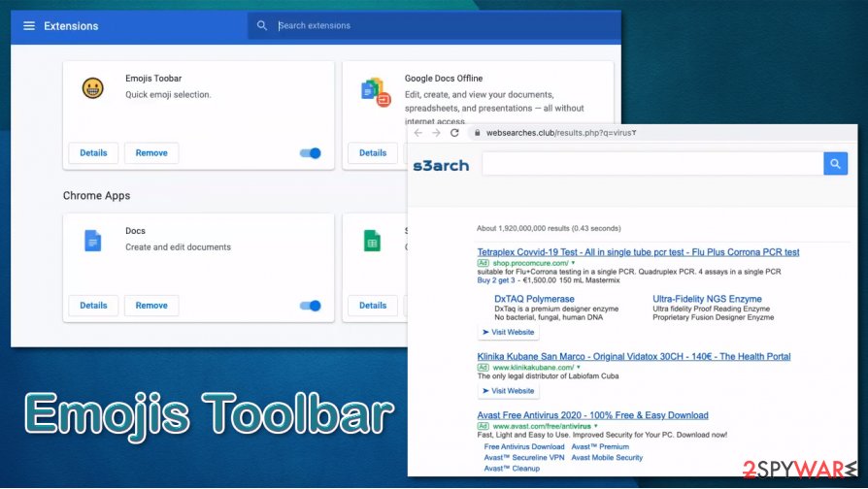Open the Avast Cleanup sitelink
Viewport: 868px width, 489px height.
click(512, 469)
